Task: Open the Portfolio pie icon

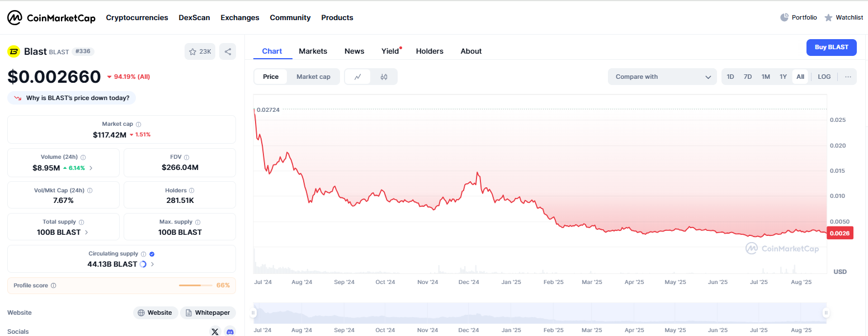Action: click(784, 17)
